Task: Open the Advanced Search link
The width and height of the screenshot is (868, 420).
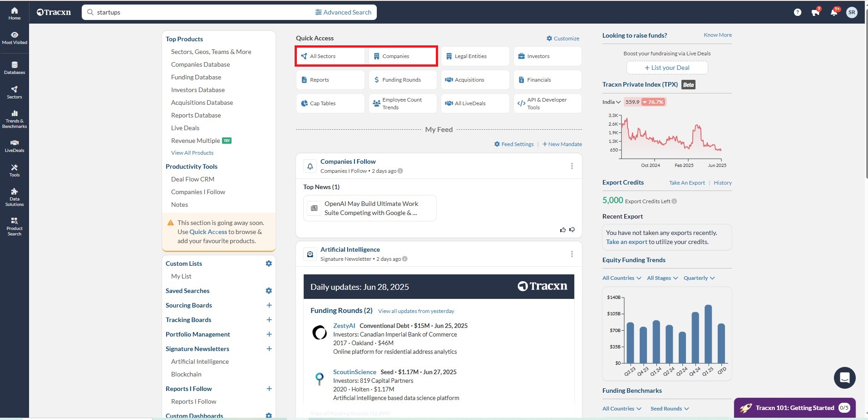Action: coord(343,12)
